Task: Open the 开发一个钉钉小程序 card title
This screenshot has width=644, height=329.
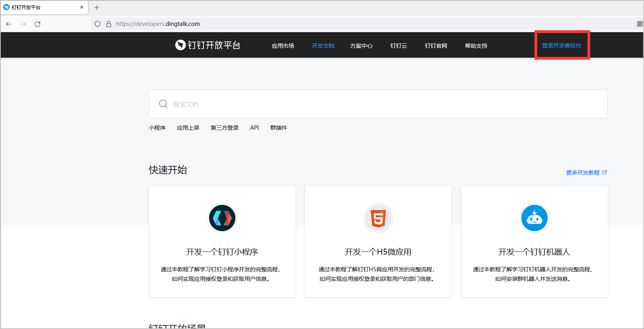Action: (x=222, y=252)
